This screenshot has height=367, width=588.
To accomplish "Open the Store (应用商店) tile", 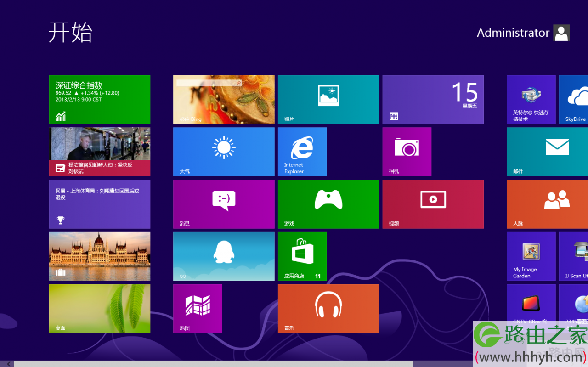I will pyautogui.click(x=302, y=256).
